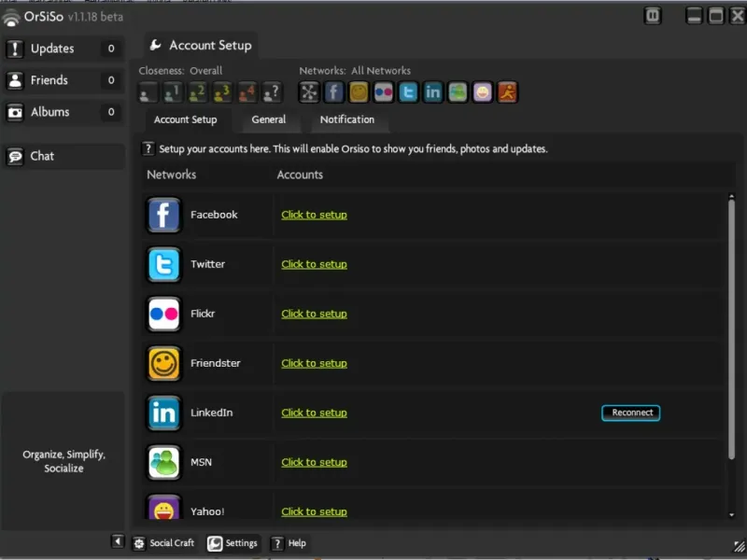747x560 pixels.
Task: Select closeness level 4 filter icon
Action: click(x=247, y=92)
